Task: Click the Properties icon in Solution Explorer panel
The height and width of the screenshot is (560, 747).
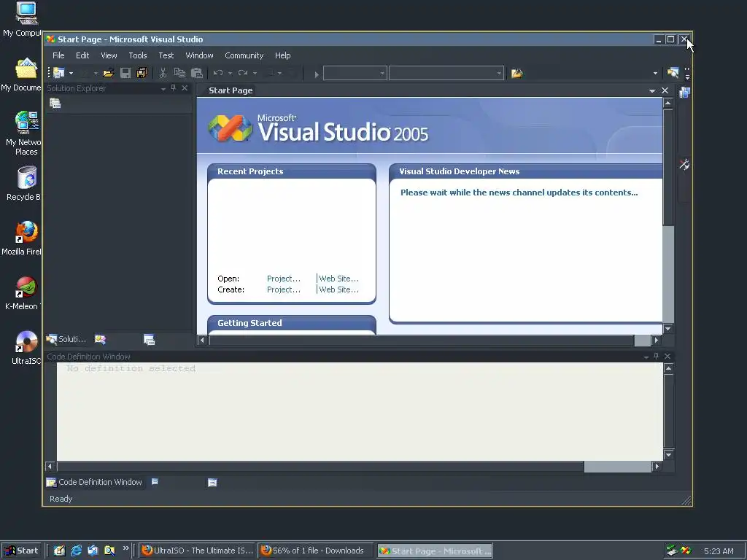Action: (55, 104)
